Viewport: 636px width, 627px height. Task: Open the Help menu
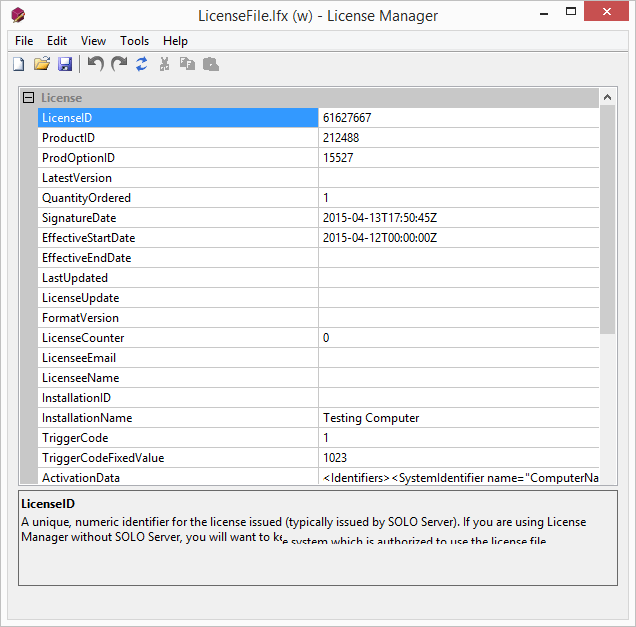175,41
